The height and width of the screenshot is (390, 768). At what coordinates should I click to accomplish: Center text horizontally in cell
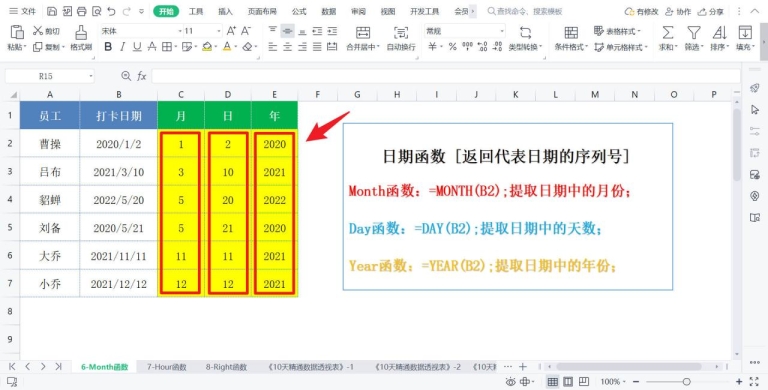(288, 47)
